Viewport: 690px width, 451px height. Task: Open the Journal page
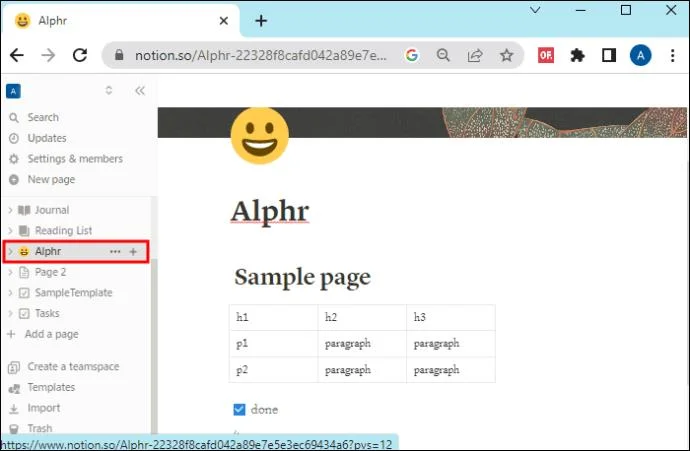coord(52,210)
